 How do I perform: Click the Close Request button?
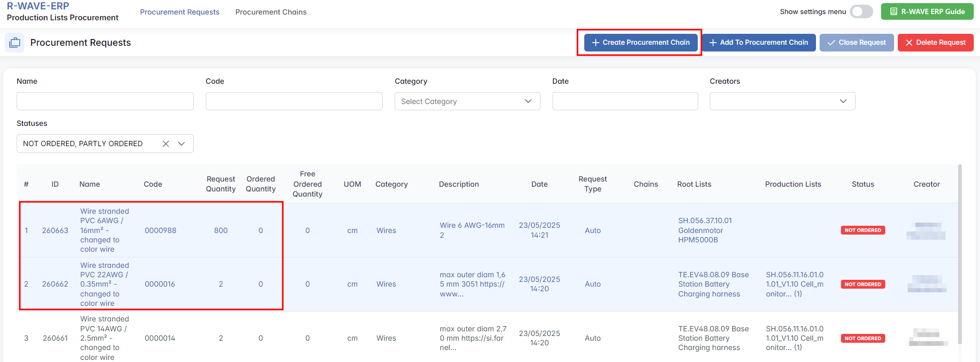click(856, 43)
